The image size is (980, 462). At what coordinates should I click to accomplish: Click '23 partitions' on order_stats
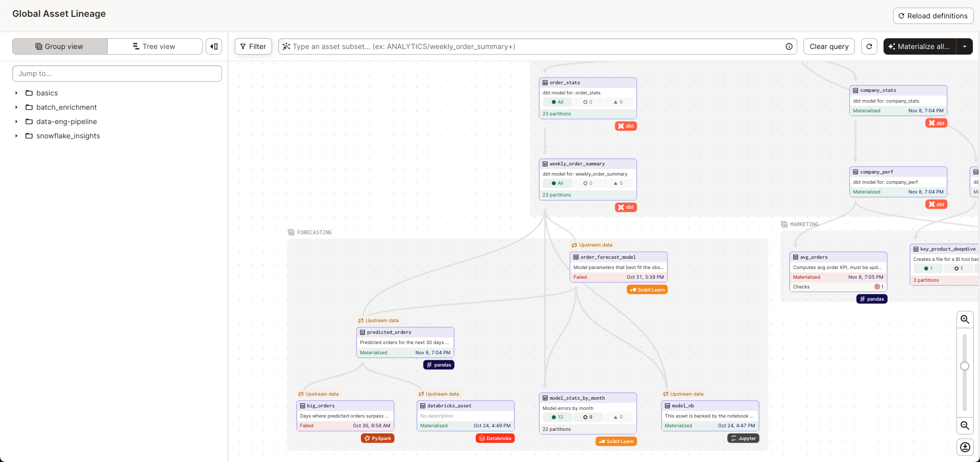coord(557,114)
